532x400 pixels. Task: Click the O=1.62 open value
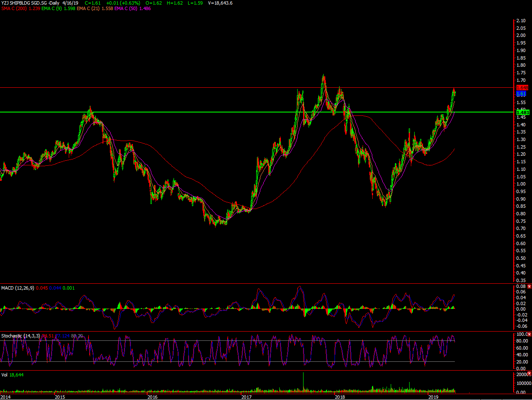[154, 3]
